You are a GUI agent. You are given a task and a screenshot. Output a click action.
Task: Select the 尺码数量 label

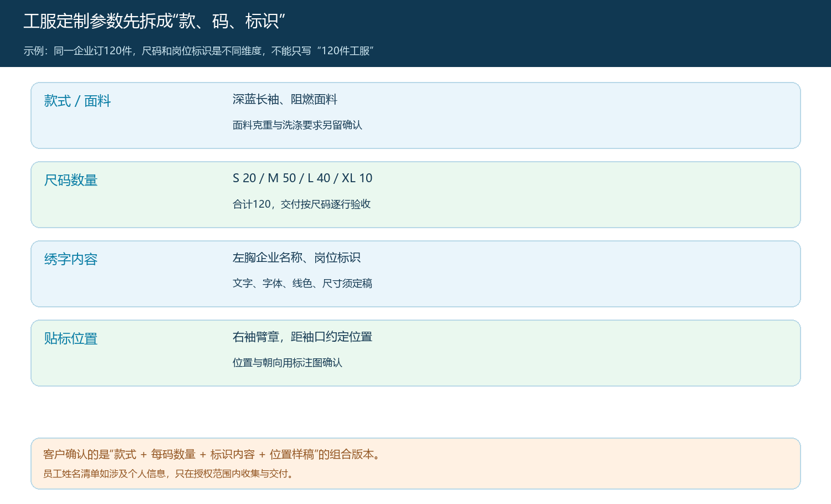71,180
